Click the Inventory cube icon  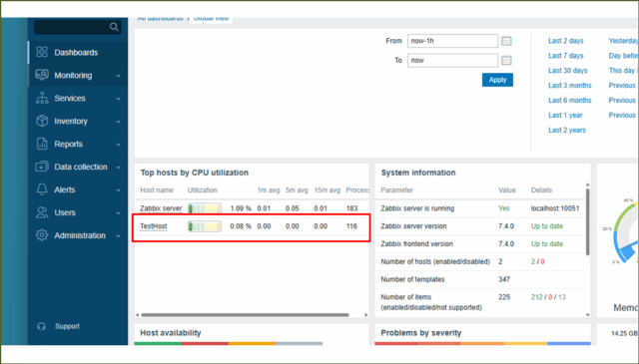(x=42, y=121)
